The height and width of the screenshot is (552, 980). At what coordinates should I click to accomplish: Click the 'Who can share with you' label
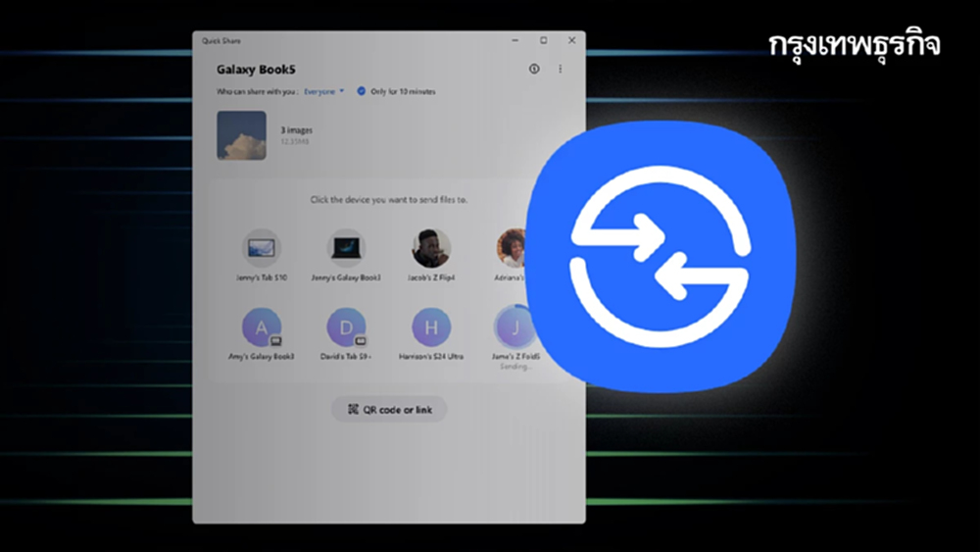(257, 91)
